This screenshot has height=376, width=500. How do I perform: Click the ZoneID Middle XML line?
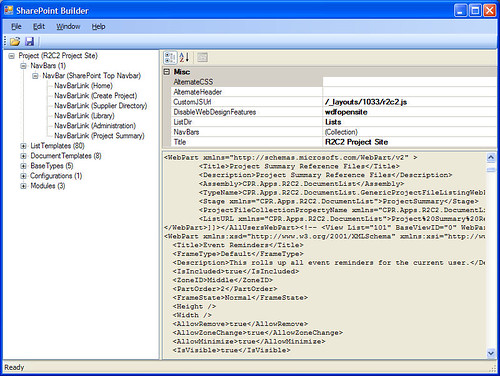point(223,280)
